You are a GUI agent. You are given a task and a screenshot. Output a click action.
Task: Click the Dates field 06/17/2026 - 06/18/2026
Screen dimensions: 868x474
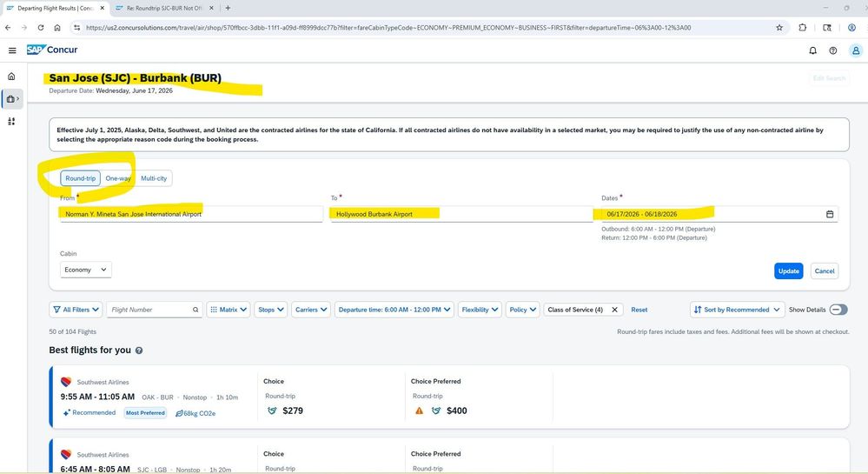719,214
